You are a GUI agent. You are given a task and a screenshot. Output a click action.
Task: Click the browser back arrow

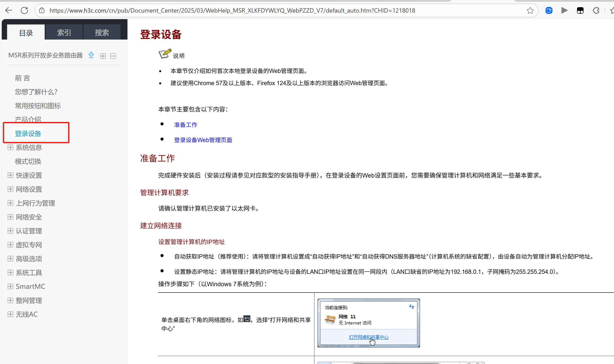click(x=9, y=10)
